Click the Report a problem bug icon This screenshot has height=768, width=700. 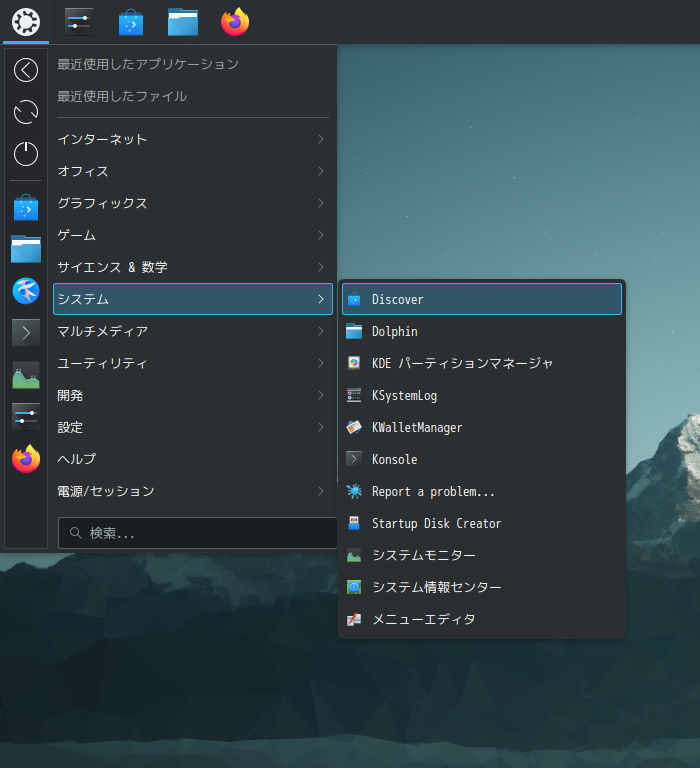click(x=354, y=491)
